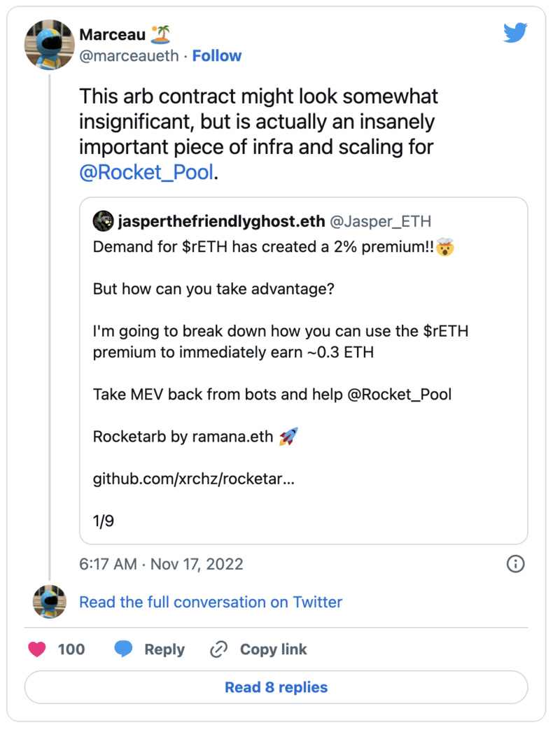The height and width of the screenshot is (732, 560).
Task: Click the 100 likes count
Action: pyautogui.click(x=71, y=649)
